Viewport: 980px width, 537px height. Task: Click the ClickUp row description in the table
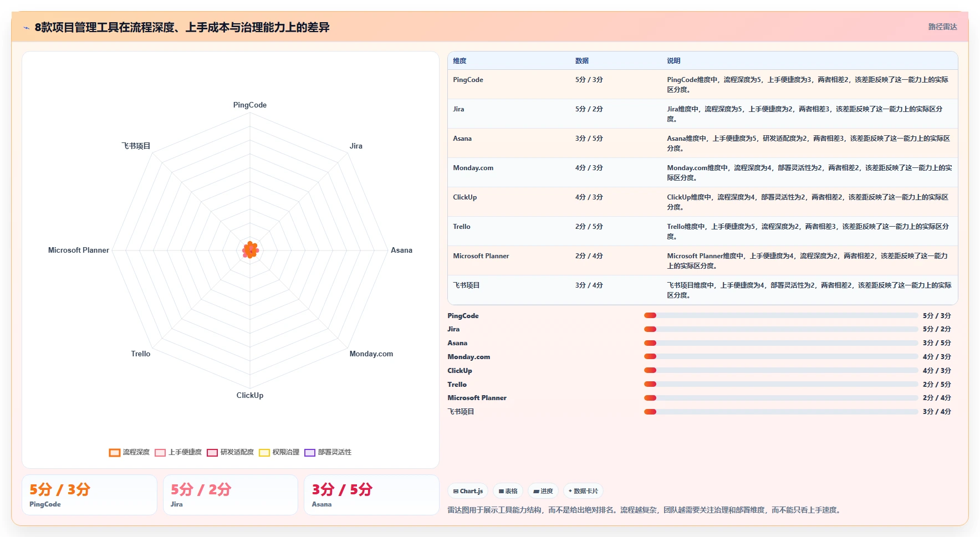pos(808,202)
